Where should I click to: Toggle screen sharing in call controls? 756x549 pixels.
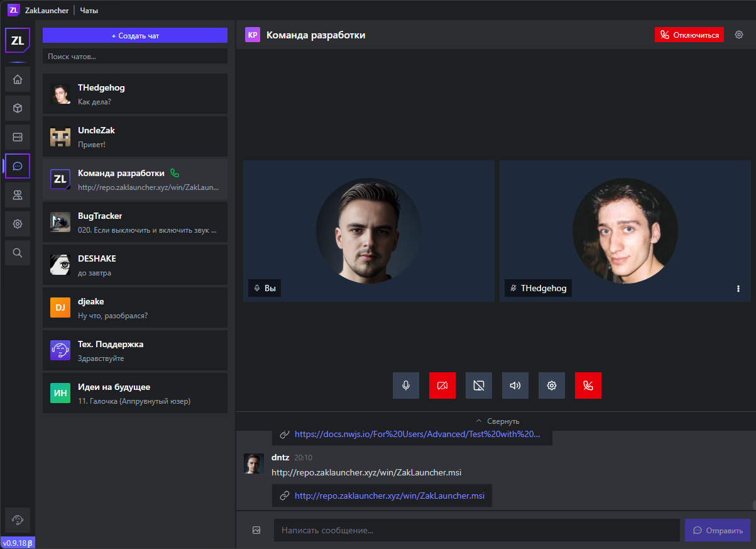479,385
